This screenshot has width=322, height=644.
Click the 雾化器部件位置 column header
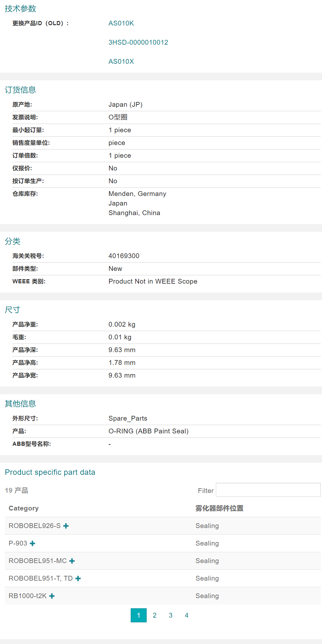pyautogui.click(x=219, y=508)
